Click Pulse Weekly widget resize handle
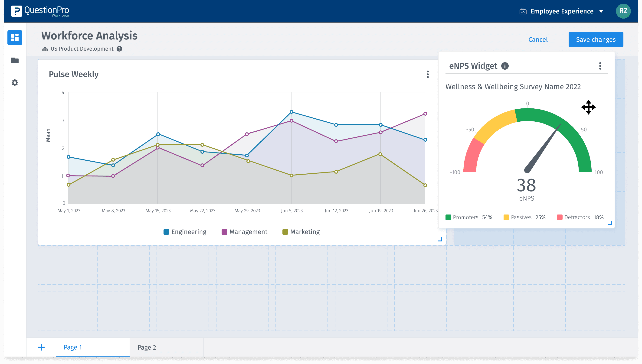The width and height of the screenshot is (642, 364). point(440,240)
